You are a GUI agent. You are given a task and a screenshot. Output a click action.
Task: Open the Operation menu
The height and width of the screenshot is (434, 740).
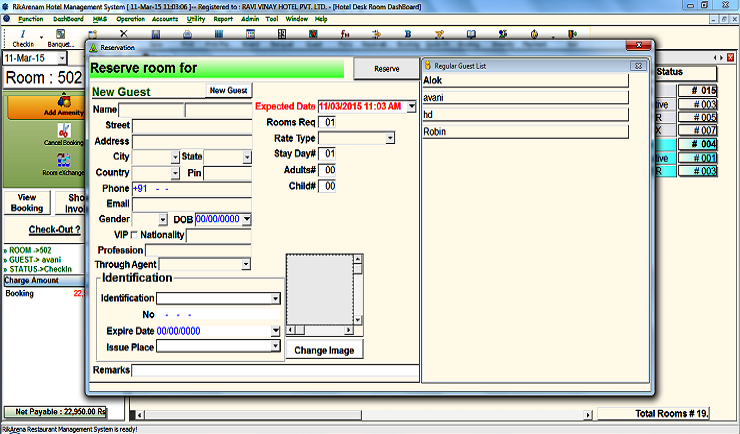pos(129,19)
